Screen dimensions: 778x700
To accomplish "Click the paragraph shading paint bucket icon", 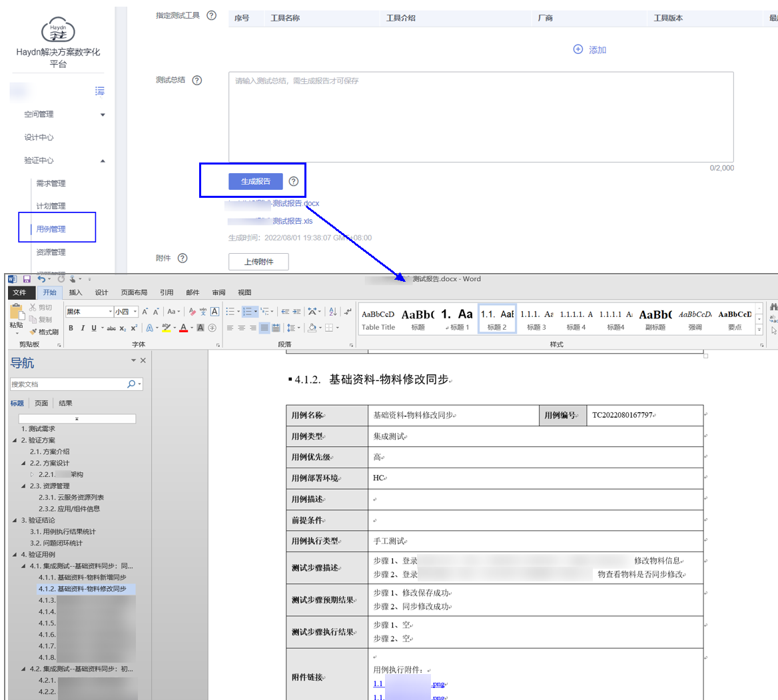I will click(x=312, y=328).
